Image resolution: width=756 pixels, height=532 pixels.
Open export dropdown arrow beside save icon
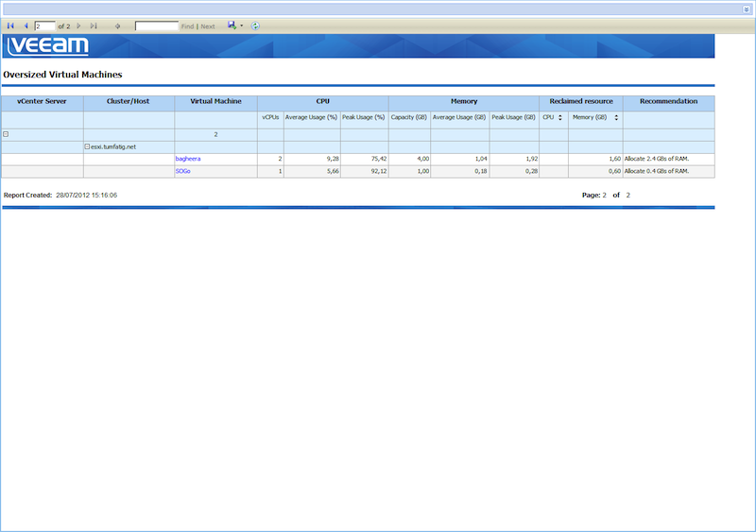pos(242,26)
